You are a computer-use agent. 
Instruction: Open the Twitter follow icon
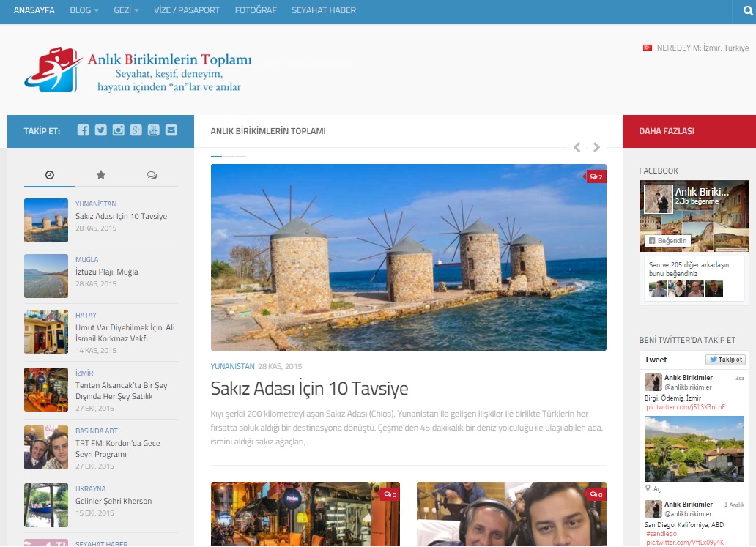pos(100,130)
